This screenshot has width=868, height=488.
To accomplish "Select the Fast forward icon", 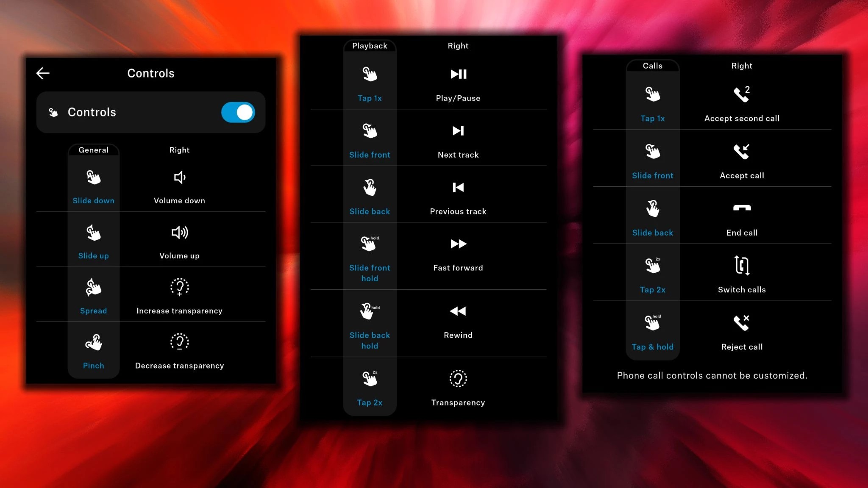I will click(458, 244).
